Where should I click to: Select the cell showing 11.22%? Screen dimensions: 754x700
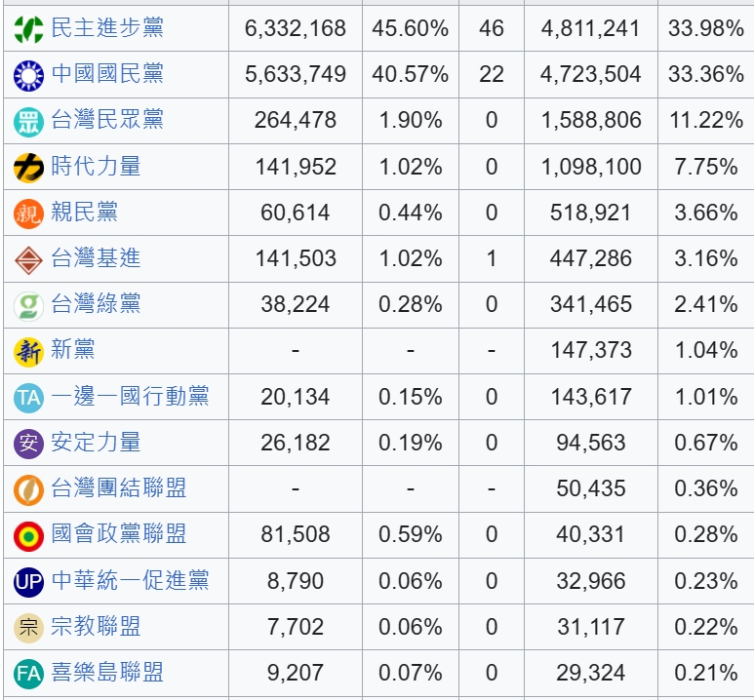pyautogui.click(x=706, y=120)
